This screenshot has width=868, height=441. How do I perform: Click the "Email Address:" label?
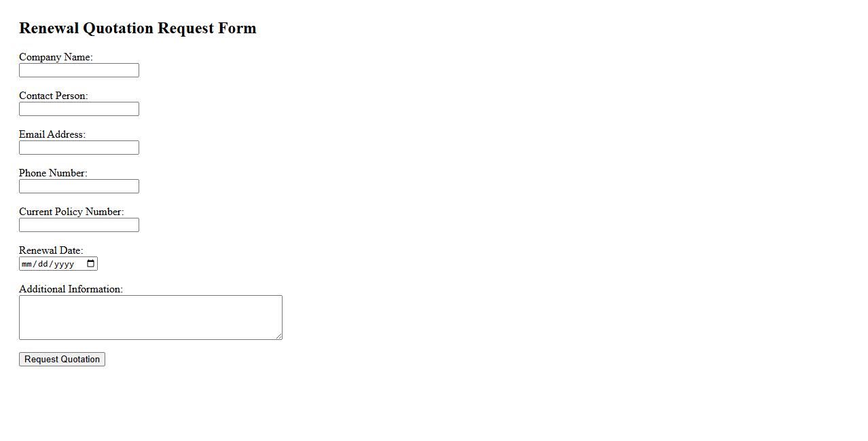(52, 134)
